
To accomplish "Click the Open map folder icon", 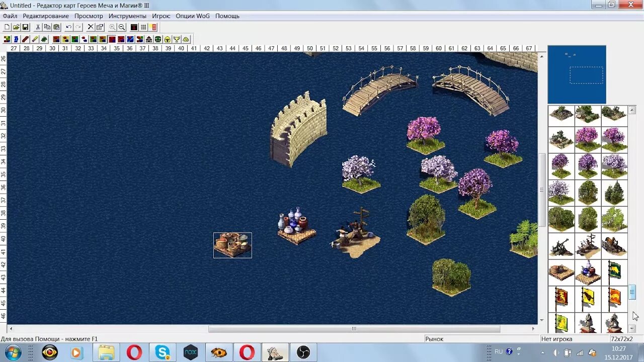I will click(16, 27).
